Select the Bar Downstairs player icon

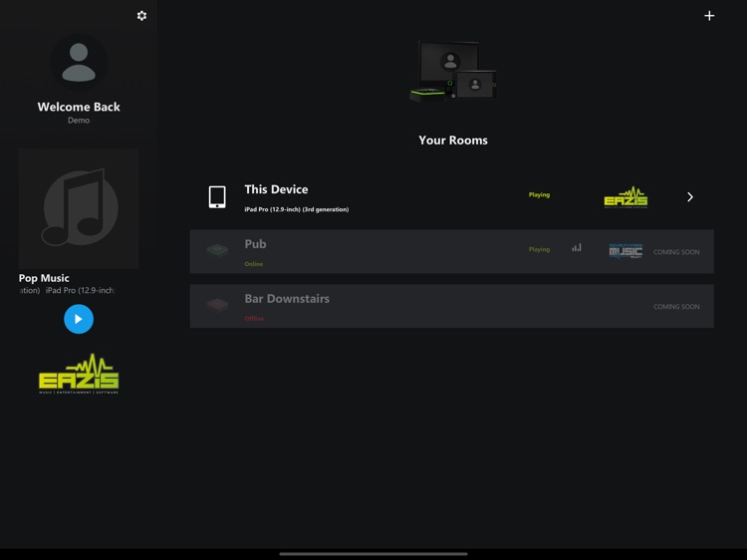[217, 305]
